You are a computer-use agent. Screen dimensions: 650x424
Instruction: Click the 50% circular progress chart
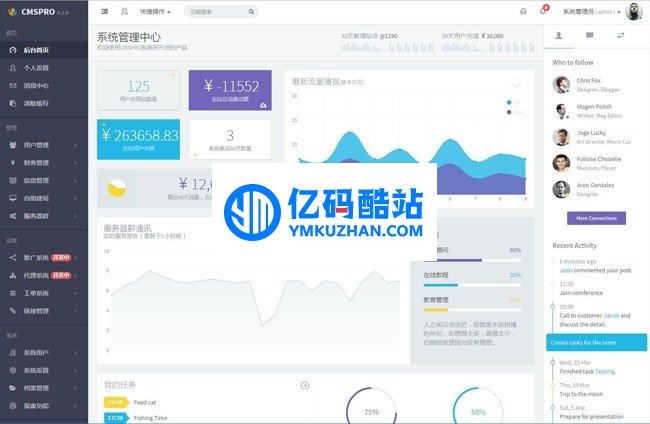[478, 406]
